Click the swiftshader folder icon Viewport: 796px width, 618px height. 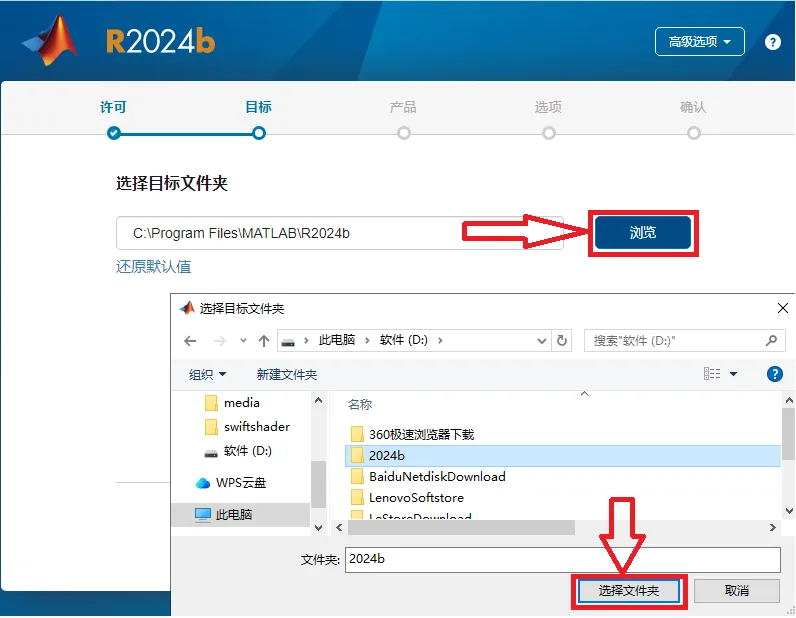(x=211, y=427)
